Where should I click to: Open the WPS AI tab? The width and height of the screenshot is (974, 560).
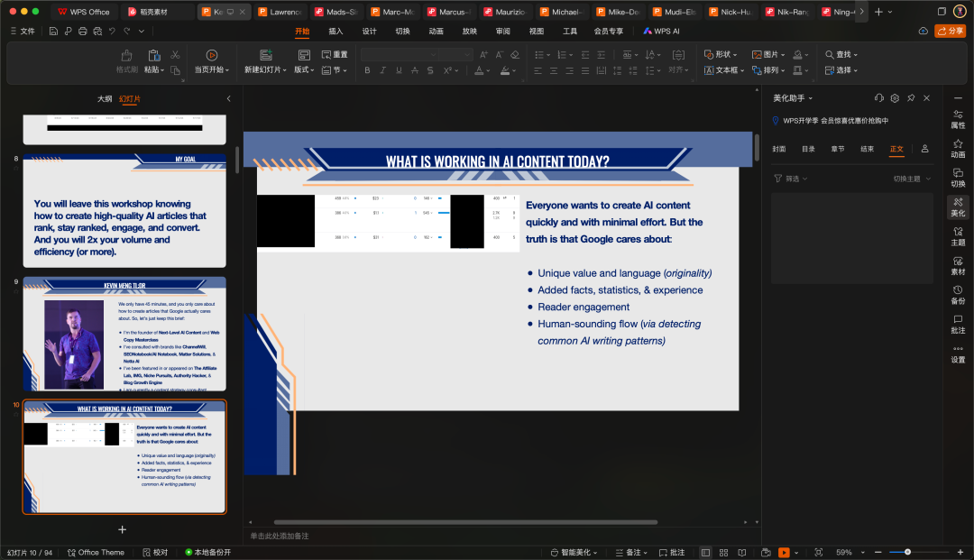662,31
